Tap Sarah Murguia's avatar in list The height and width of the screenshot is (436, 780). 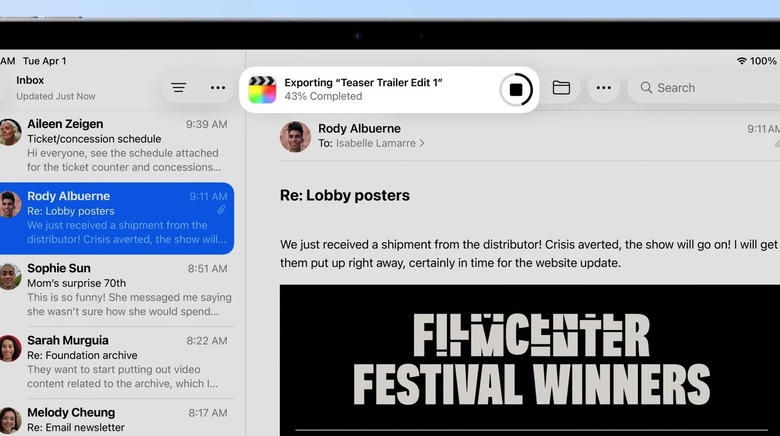(x=9, y=348)
